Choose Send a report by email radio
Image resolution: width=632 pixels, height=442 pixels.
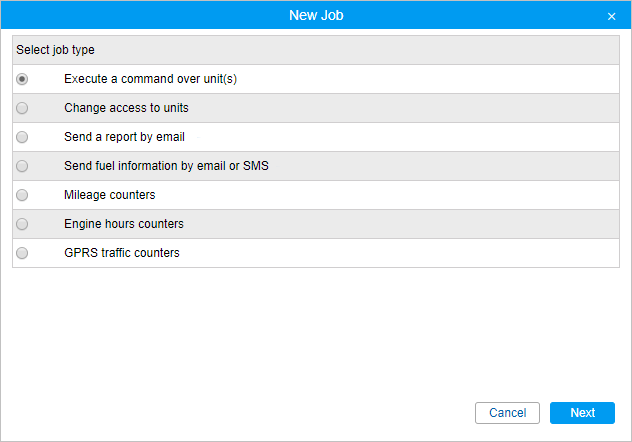tap(22, 137)
